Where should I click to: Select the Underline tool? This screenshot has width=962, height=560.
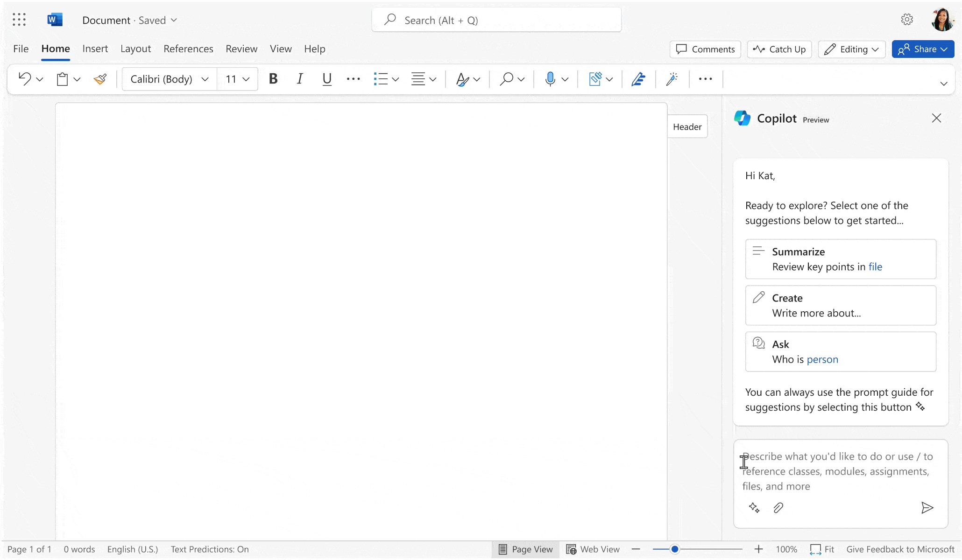click(326, 79)
